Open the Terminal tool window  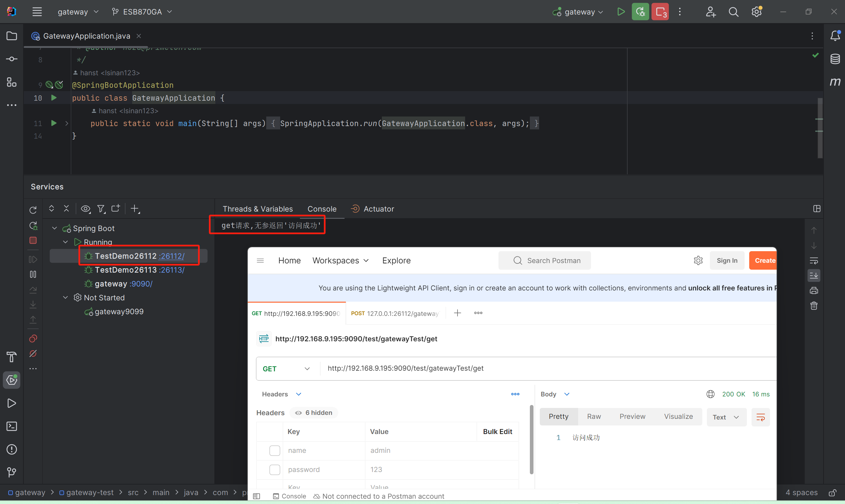coord(12,426)
